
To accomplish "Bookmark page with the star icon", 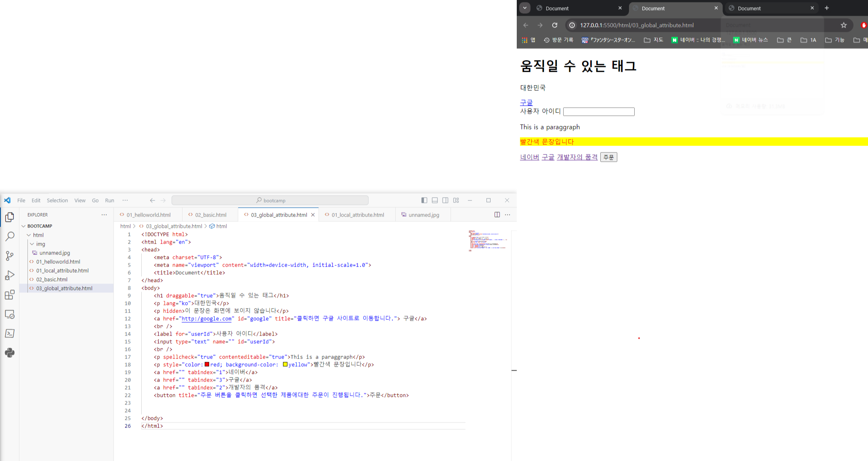I will tap(843, 25).
